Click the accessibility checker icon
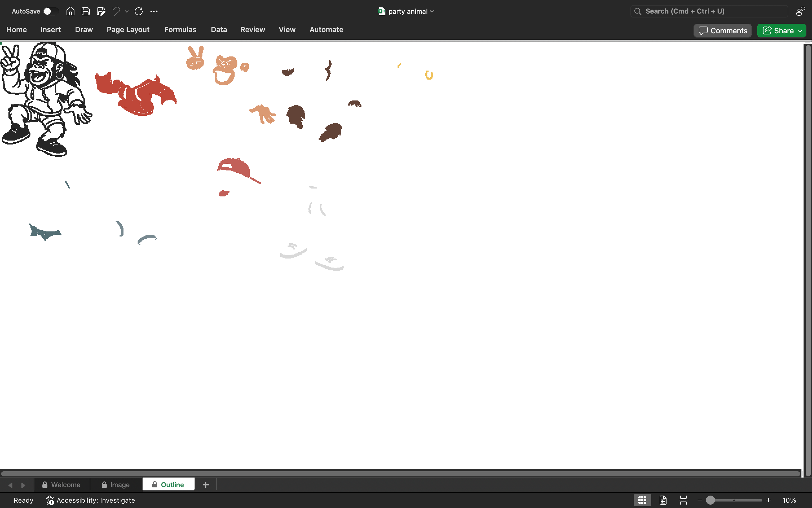 (x=50, y=500)
